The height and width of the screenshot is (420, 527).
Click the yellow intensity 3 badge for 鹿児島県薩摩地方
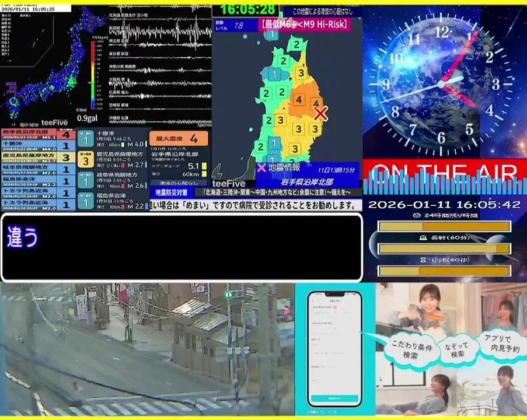[86, 160]
